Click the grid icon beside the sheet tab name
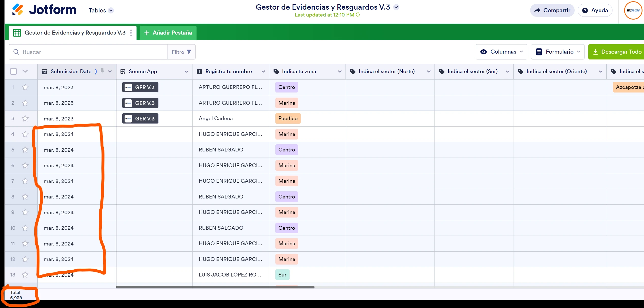The height and width of the screenshot is (308, 644). pos(17,33)
